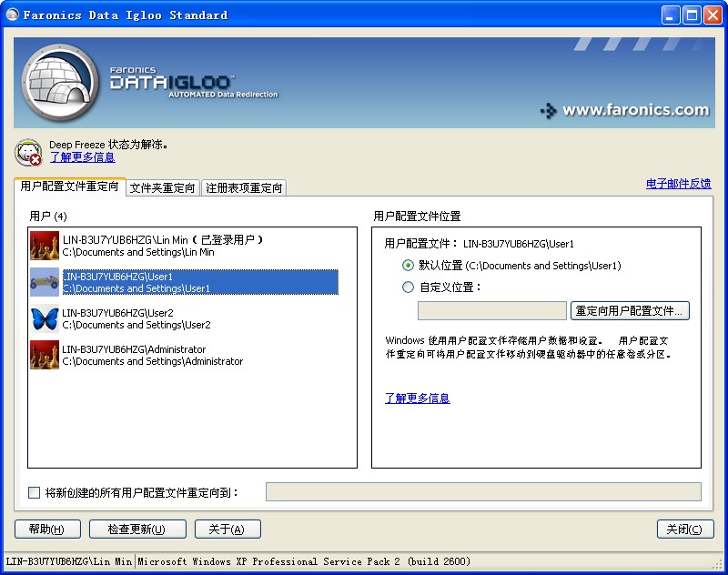Click the title bar application icon
This screenshot has width=728, height=575.
[x=12, y=15]
